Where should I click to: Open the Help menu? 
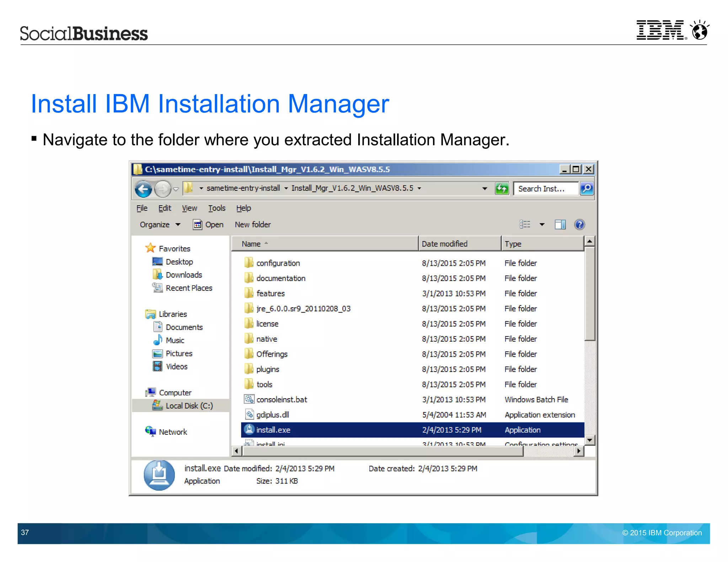[x=243, y=208]
